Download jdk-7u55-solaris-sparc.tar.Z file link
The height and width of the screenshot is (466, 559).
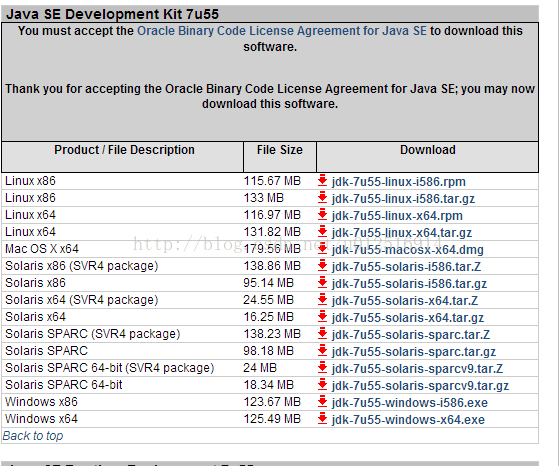411,335
